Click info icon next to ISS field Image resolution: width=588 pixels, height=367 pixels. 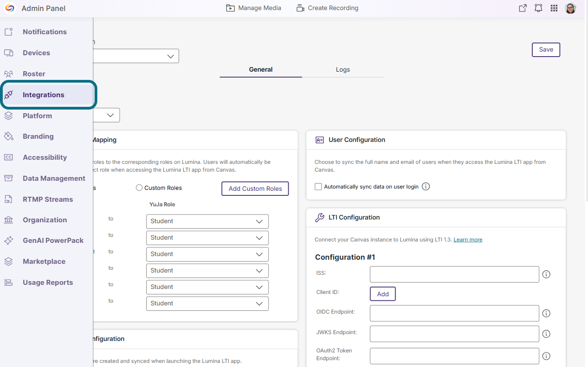click(546, 274)
